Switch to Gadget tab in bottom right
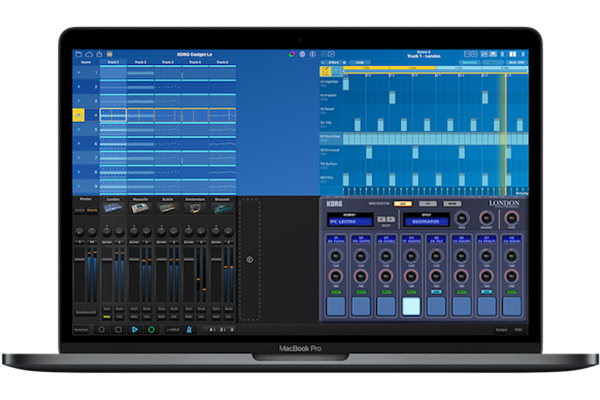This screenshot has width=600, height=400. (502, 329)
